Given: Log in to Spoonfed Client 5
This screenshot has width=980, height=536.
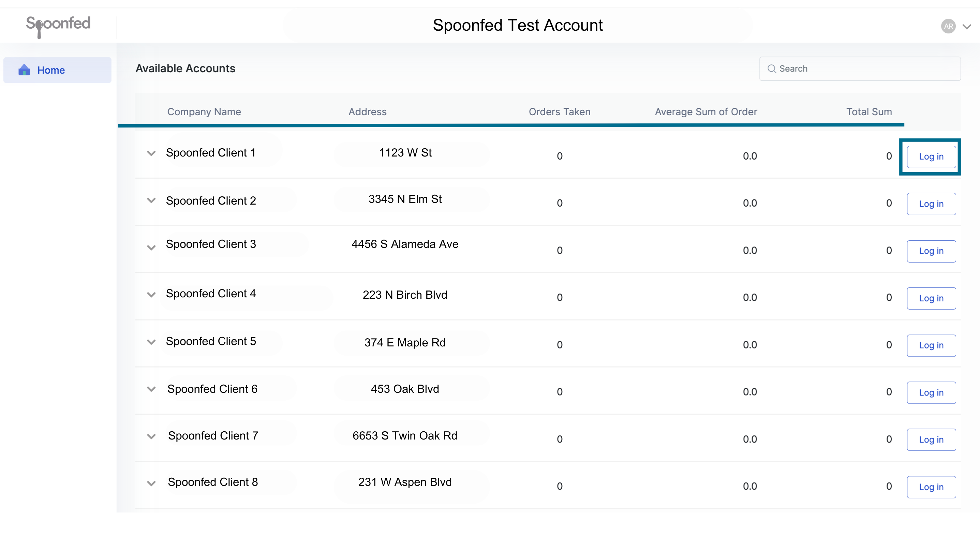Looking at the screenshot, I should (931, 345).
